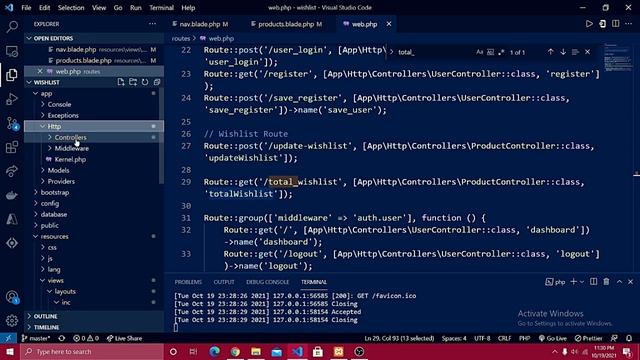640x360 pixels.
Task: Kill terminal with trash icon
Action: (607, 282)
